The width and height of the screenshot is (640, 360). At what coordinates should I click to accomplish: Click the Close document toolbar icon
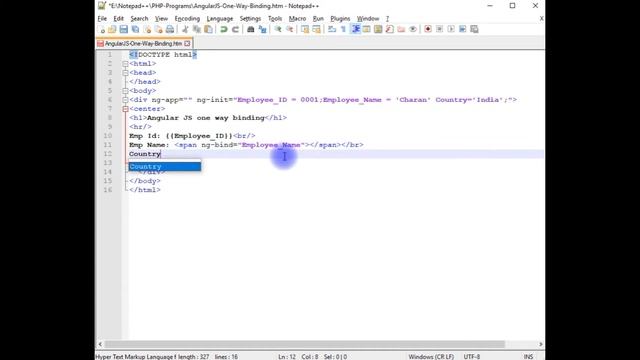(147, 29)
